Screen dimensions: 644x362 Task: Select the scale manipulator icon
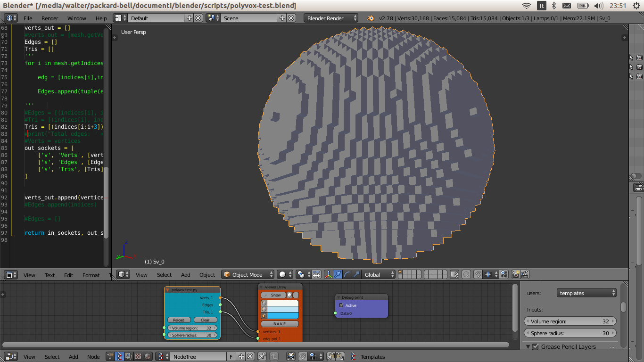356,274
